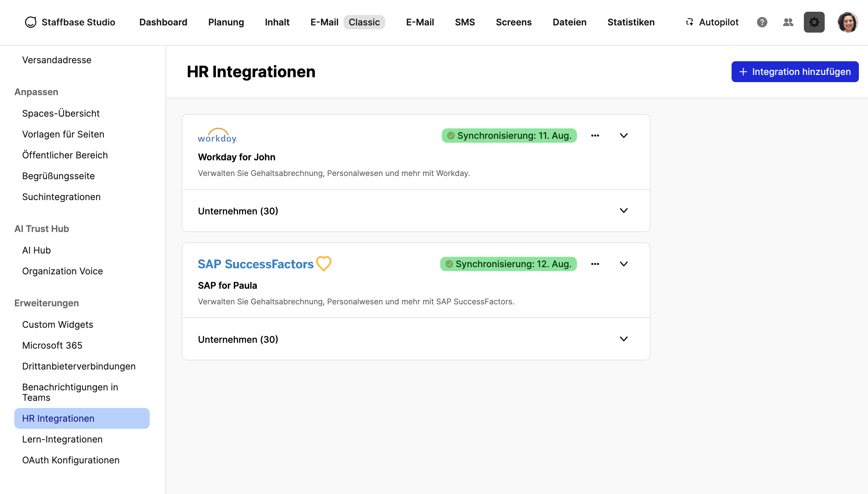Click the Workday description text
The width and height of the screenshot is (868, 494).
[x=334, y=173]
